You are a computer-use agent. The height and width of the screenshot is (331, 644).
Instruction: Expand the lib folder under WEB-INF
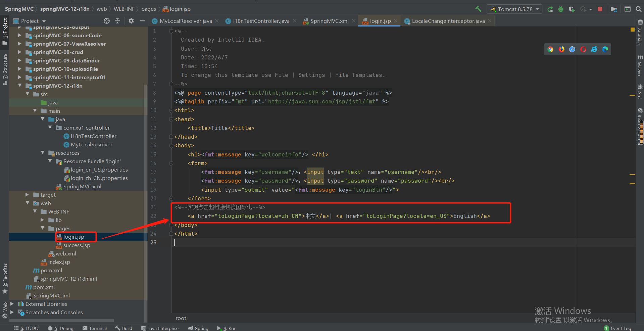point(42,220)
